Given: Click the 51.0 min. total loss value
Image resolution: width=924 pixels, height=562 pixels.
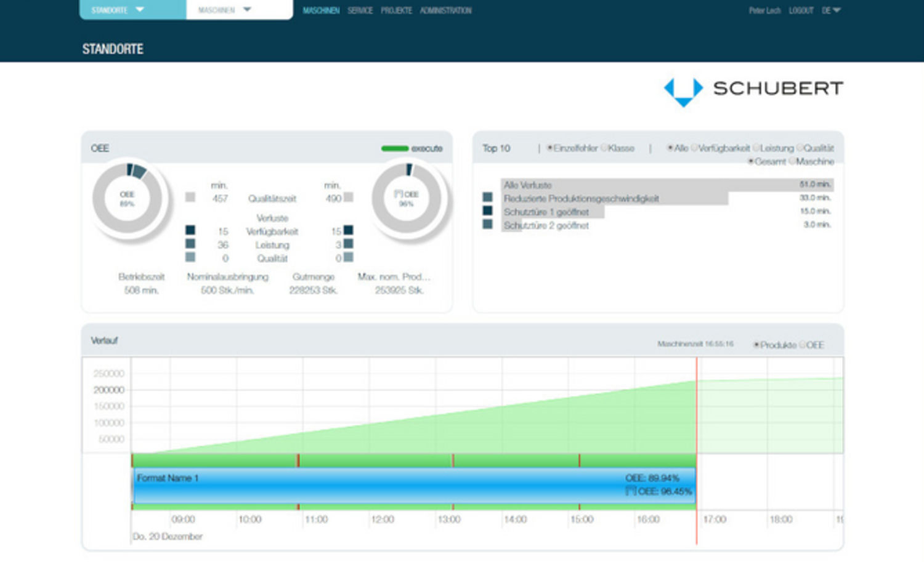Looking at the screenshot, I should [x=816, y=184].
